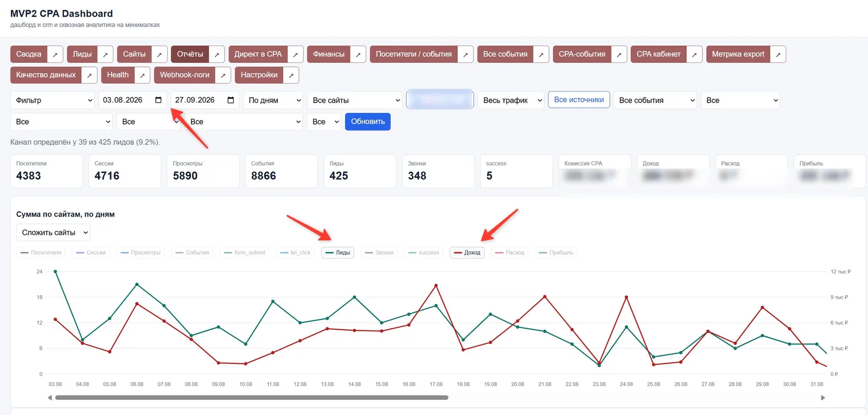Click arrow icon beside Качество данных

pyautogui.click(x=90, y=75)
